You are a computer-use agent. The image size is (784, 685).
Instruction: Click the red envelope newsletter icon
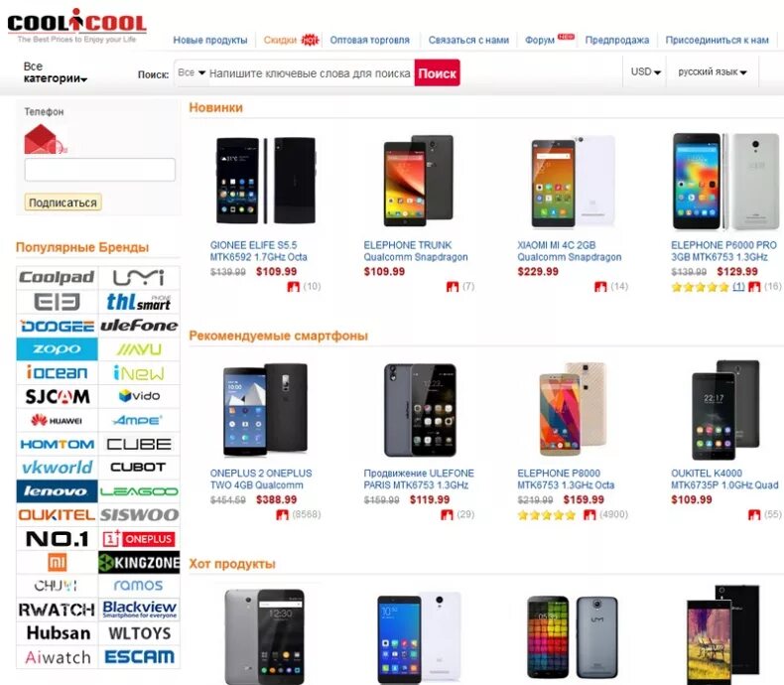(x=45, y=139)
